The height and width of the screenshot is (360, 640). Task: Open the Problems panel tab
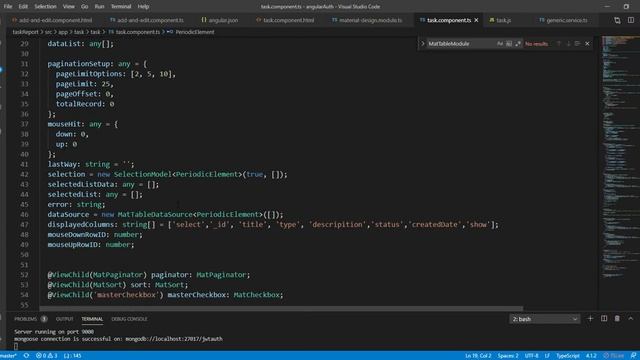(31, 319)
